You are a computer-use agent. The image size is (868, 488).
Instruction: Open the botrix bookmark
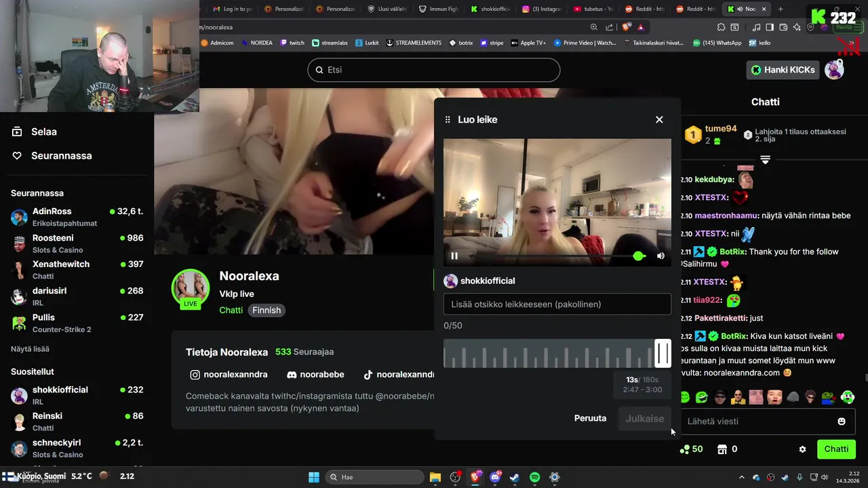461,43
